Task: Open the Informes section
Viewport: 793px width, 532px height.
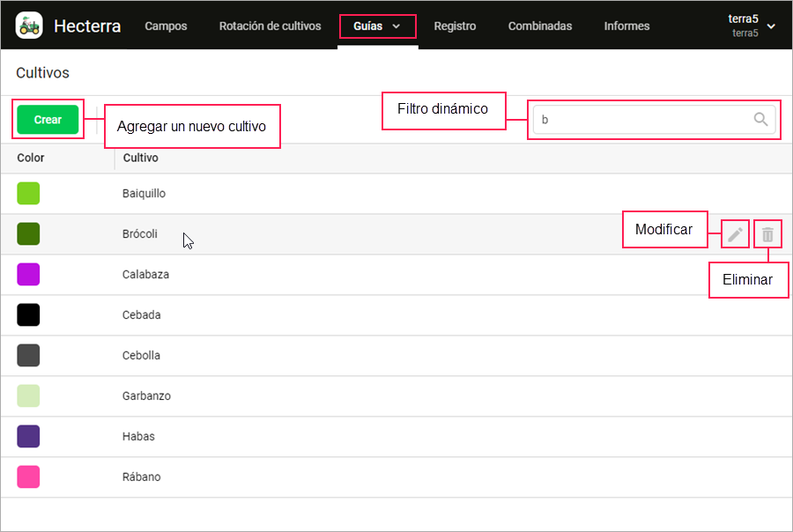Action: (x=626, y=26)
